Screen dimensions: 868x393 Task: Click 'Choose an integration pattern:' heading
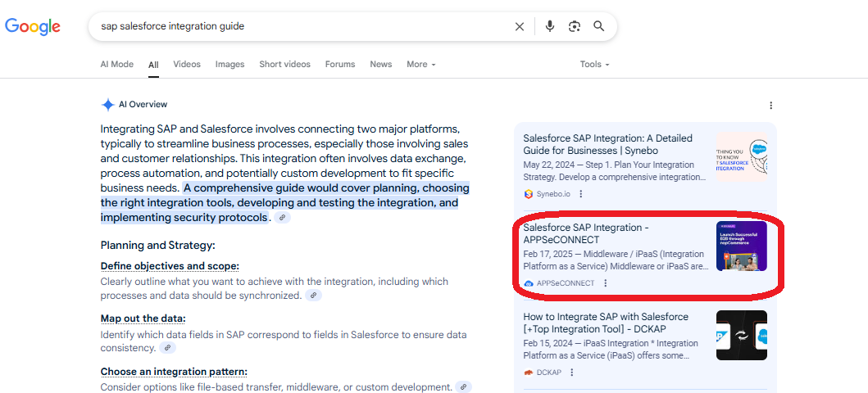pyautogui.click(x=174, y=372)
